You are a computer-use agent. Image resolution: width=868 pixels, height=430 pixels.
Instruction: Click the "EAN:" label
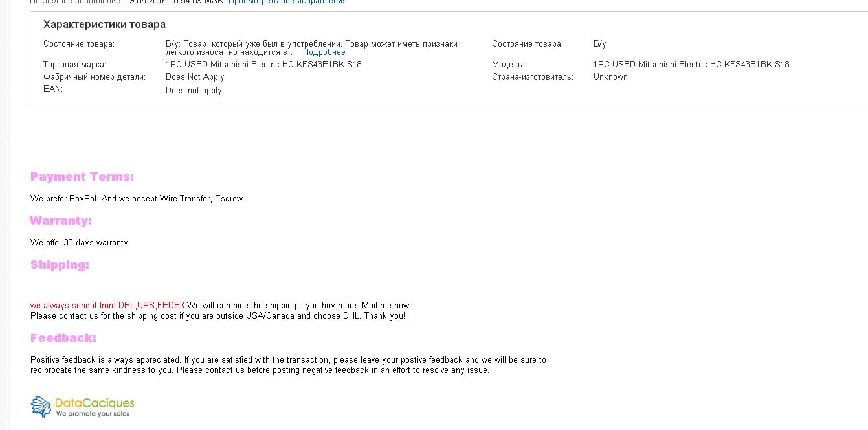[53, 89]
